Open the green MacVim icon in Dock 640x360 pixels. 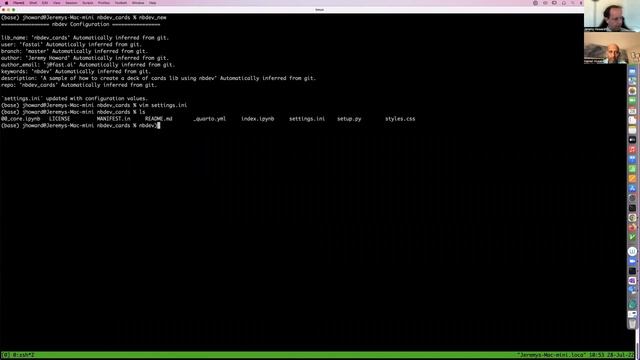click(x=632, y=237)
